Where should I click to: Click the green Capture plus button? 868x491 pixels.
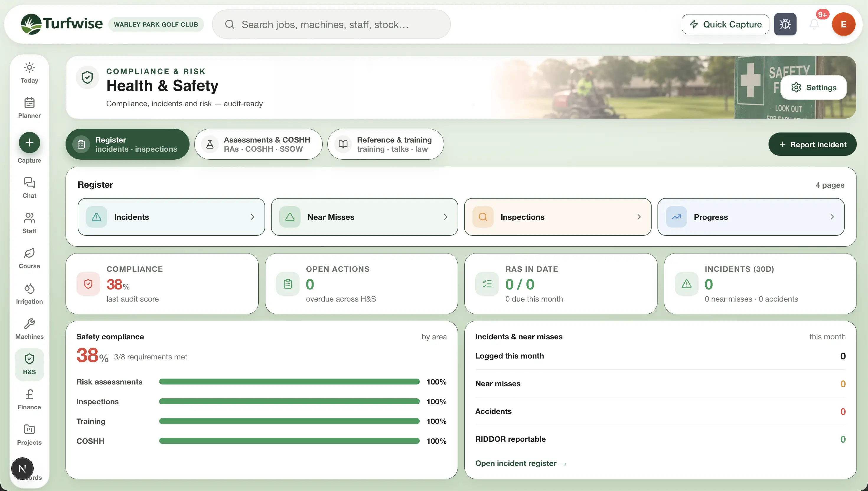tap(29, 143)
